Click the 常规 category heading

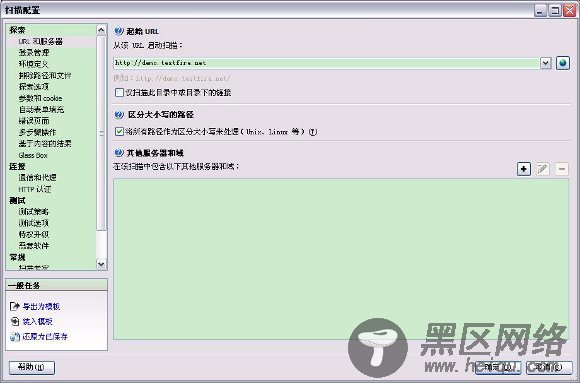tap(17, 257)
